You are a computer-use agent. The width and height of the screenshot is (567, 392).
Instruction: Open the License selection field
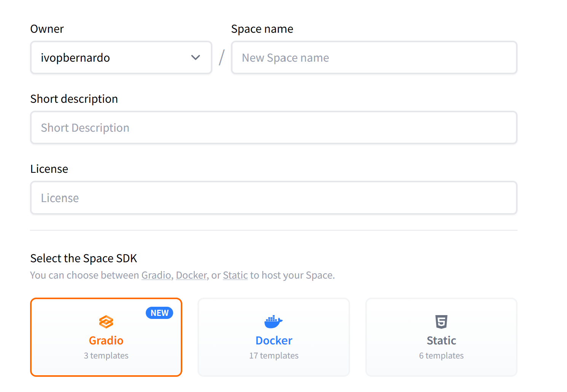pyautogui.click(x=274, y=198)
